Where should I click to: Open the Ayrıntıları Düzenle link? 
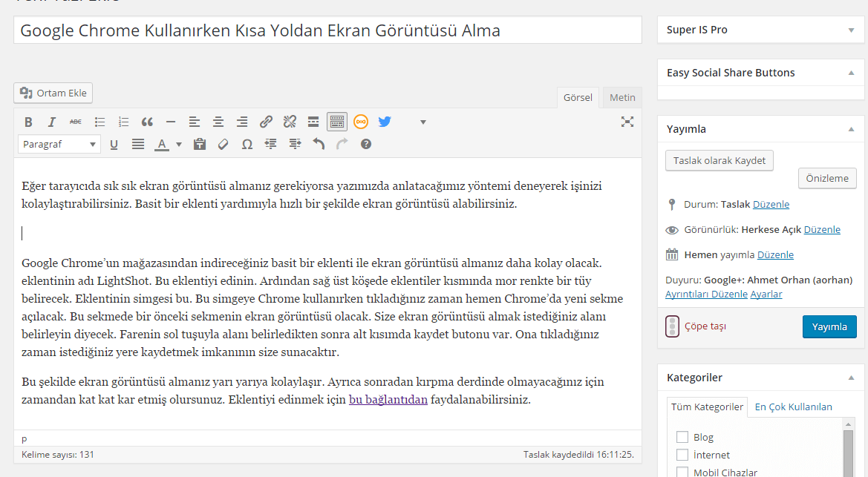click(x=706, y=295)
